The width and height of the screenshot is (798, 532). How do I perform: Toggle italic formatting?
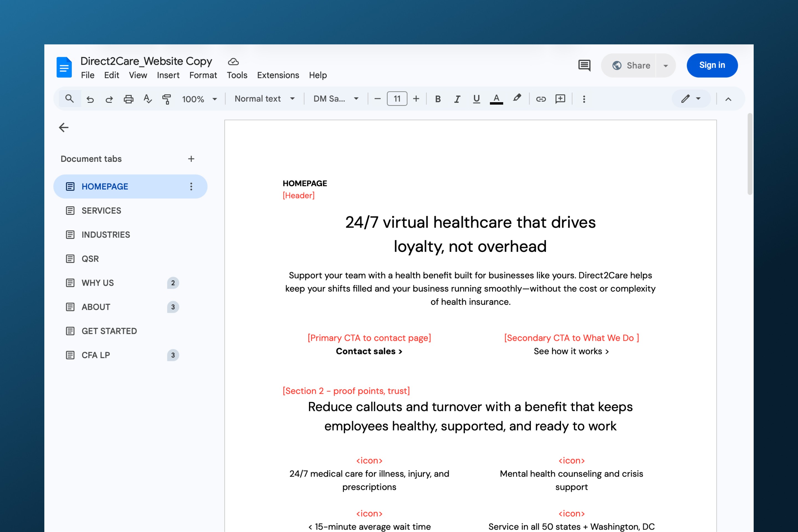tap(457, 99)
